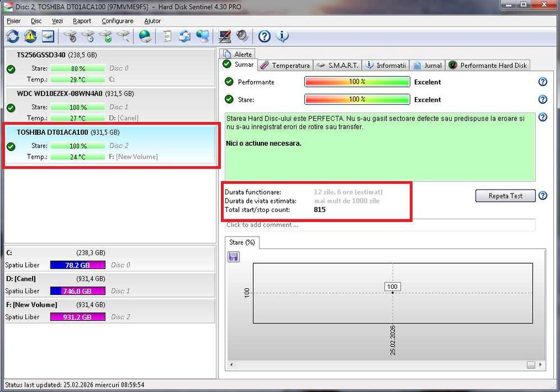Click the 'Nici o actiune necesara.' text

[x=263, y=144]
